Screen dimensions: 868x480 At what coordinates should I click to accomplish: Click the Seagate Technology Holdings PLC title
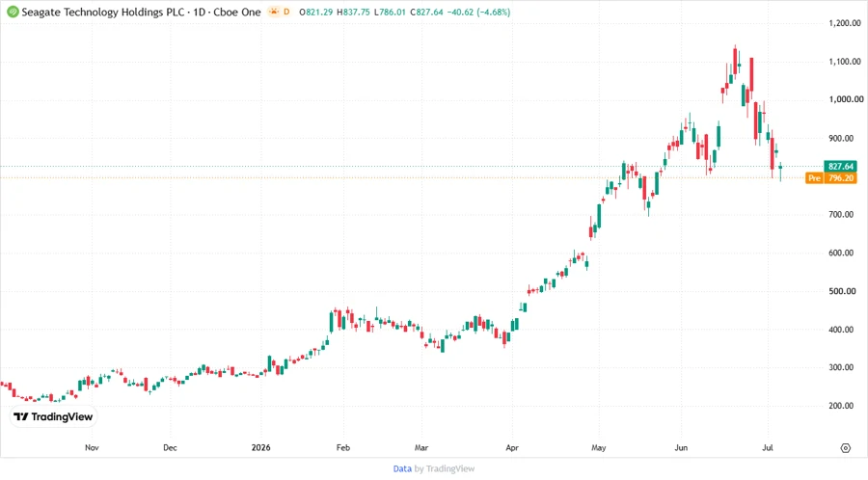click(103, 13)
